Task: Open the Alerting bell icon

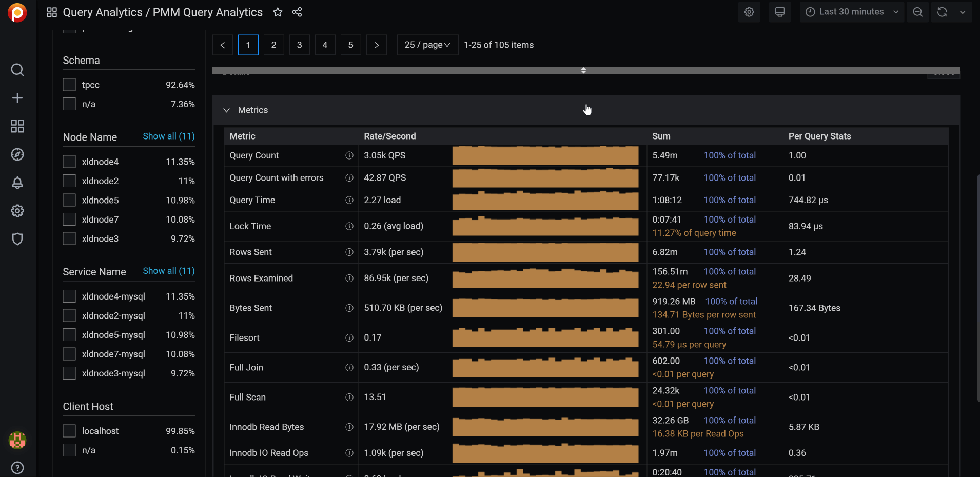Action: [17, 182]
